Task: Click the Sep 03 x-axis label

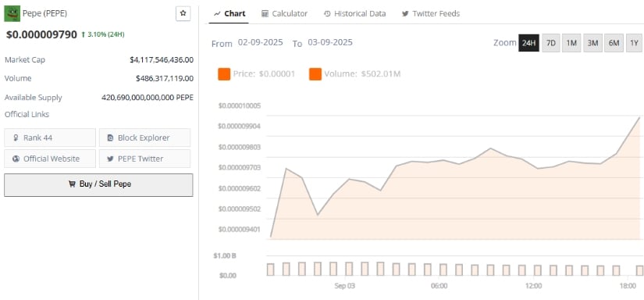Action: [344, 286]
